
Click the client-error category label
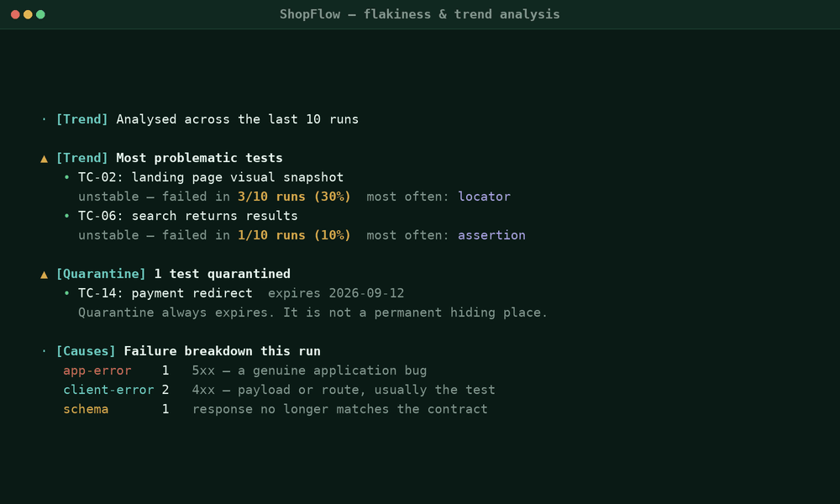click(108, 390)
